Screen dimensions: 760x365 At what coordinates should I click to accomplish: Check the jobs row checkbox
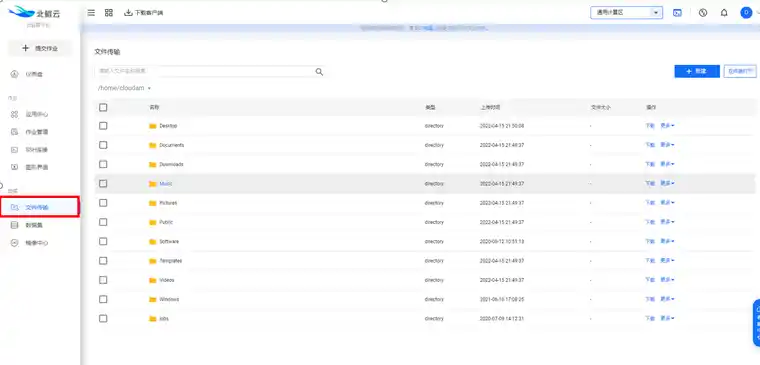103,318
